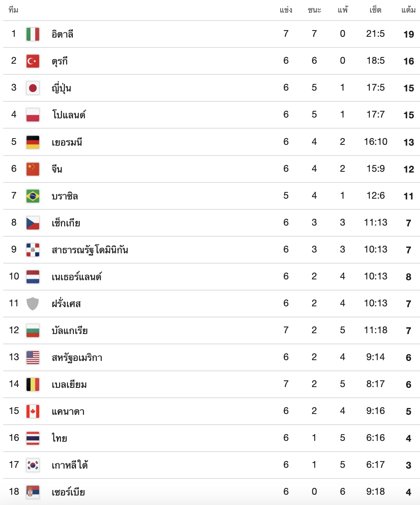Select the South Korea flag icon
Viewport: 420px width, 505px height.
point(33,465)
